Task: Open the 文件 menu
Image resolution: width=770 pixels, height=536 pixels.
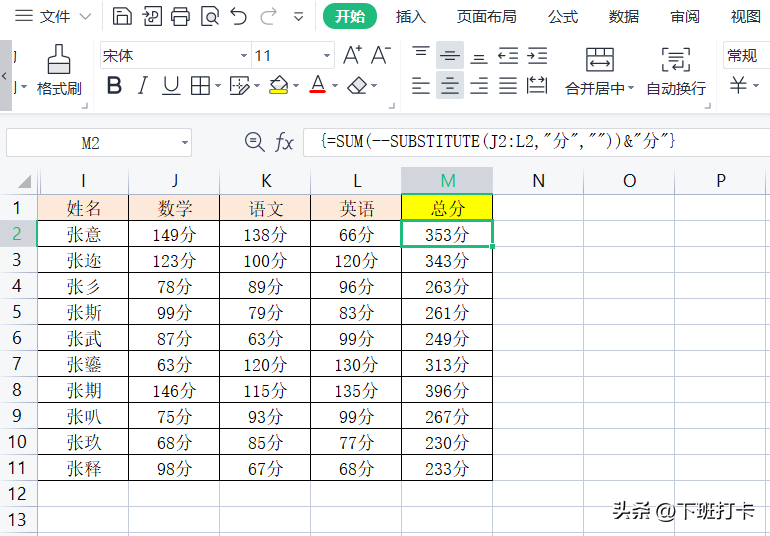Action: 55,16
